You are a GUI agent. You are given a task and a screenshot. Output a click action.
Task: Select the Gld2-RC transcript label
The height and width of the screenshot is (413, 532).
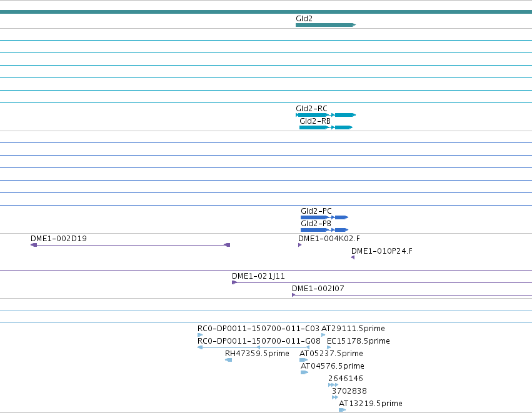(311, 109)
